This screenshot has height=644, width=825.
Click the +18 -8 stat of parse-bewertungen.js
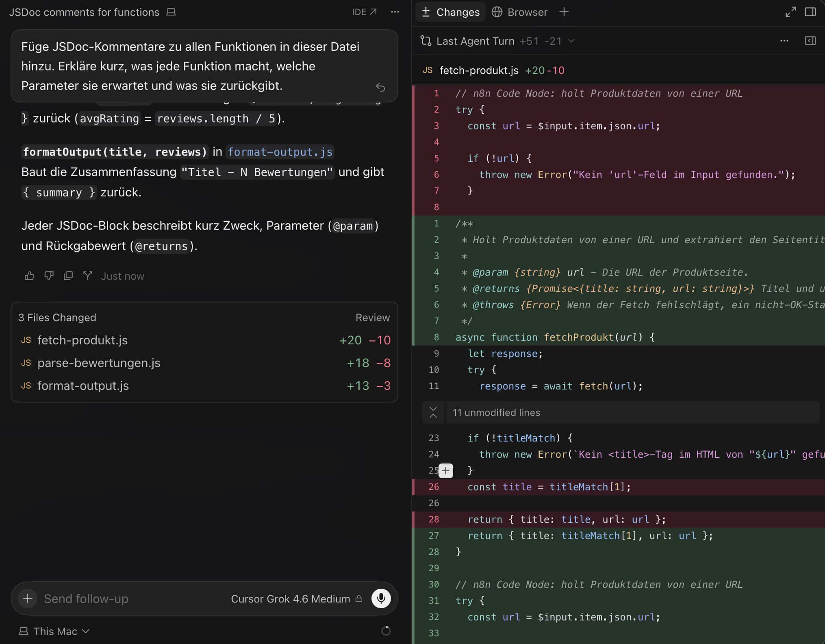click(368, 363)
